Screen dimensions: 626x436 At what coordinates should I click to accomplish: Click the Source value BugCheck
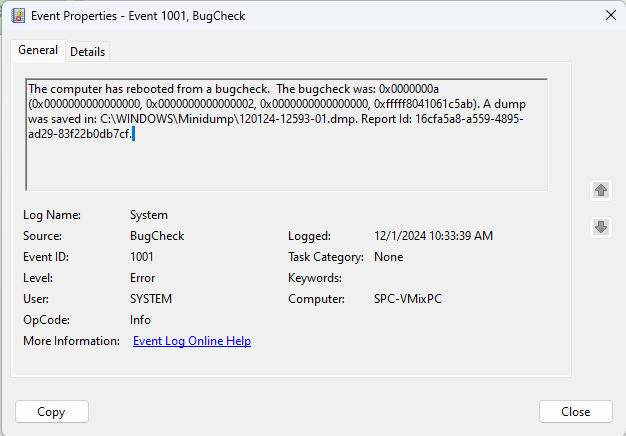(x=157, y=236)
